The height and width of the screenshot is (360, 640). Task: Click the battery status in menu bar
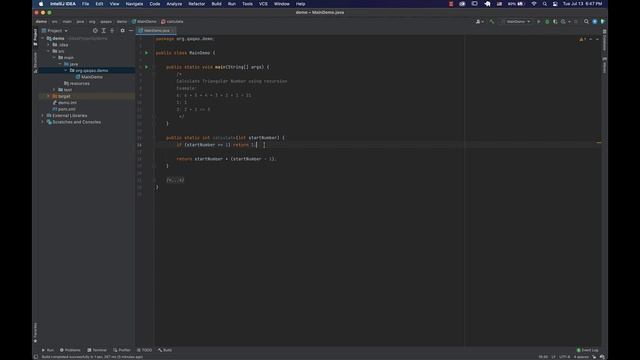516,4
